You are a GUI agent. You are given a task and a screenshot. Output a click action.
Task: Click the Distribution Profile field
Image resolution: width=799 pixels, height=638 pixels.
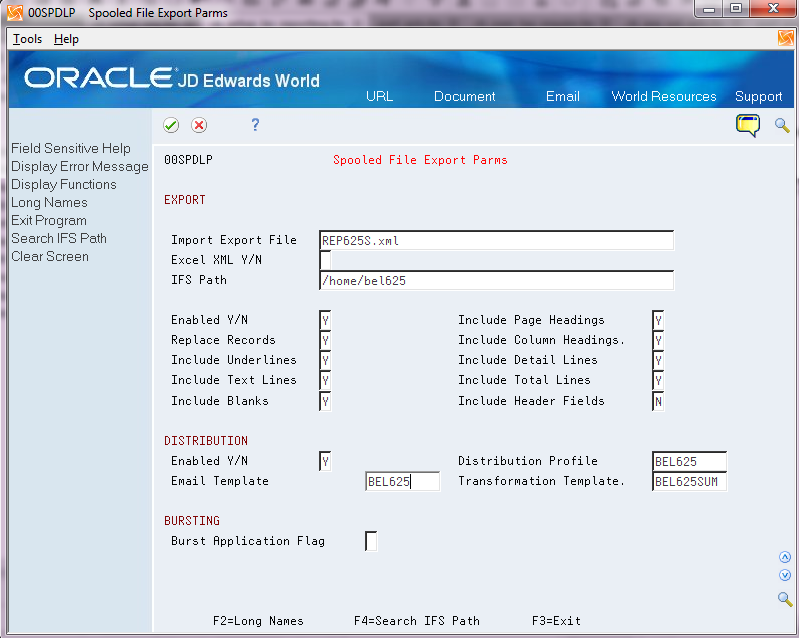coord(689,462)
